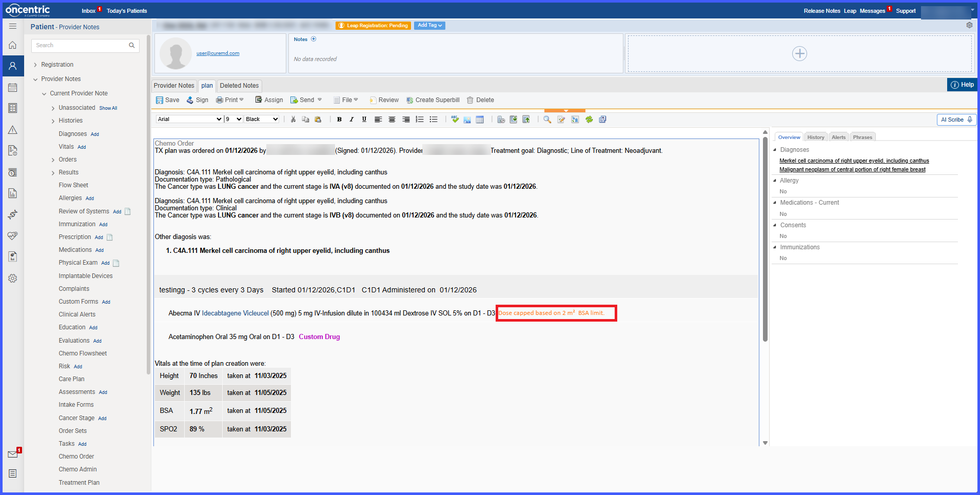Switch to the Provider Notes tab

point(174,86)
